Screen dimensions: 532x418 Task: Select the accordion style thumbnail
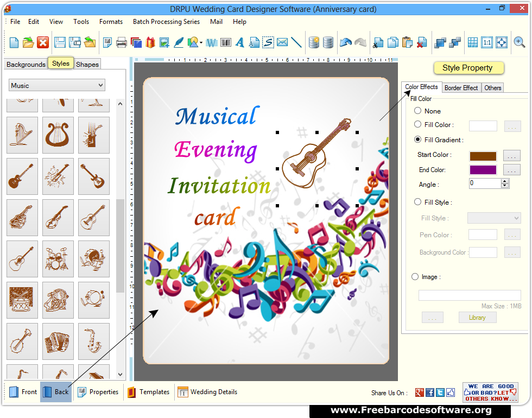click(58, 341)
